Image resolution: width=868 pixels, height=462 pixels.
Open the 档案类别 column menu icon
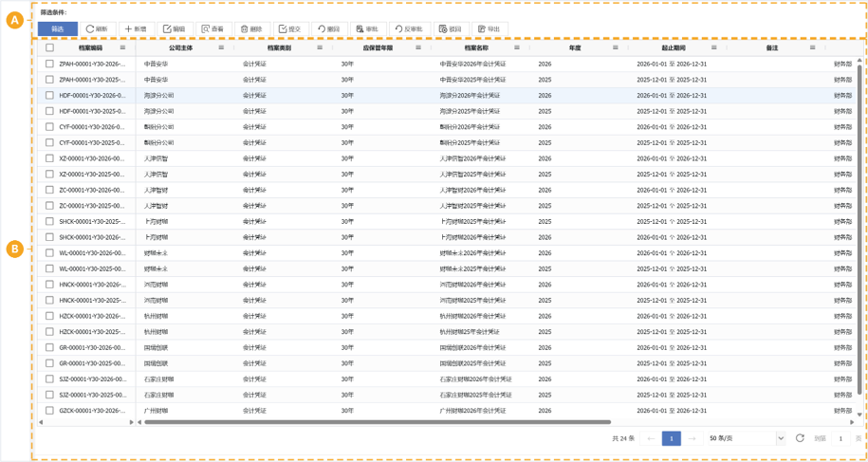tap(320, 47)
